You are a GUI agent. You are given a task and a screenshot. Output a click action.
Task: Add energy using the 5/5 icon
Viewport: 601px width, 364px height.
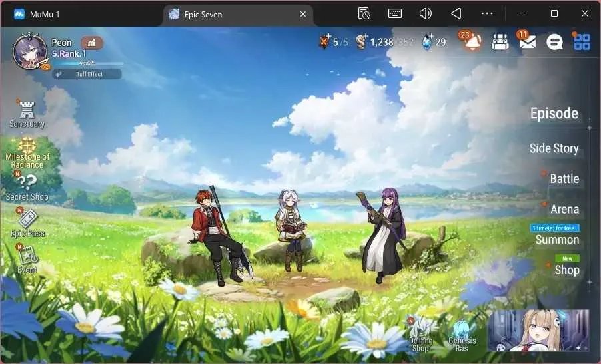324,41
